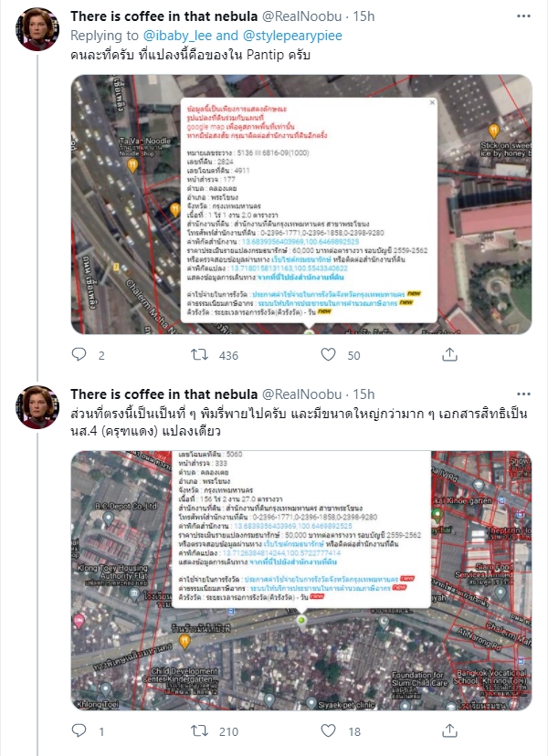Screen dimensions: 548x756
Task: Like the first tweet with 50 likes
Action: (x=328, y=355)
